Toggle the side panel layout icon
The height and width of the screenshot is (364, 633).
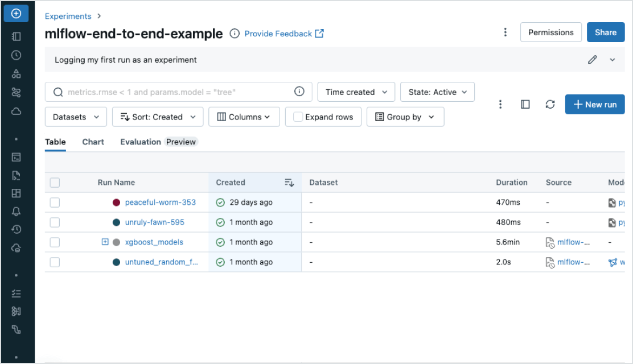pyautogui.click(x=525, y=105)
